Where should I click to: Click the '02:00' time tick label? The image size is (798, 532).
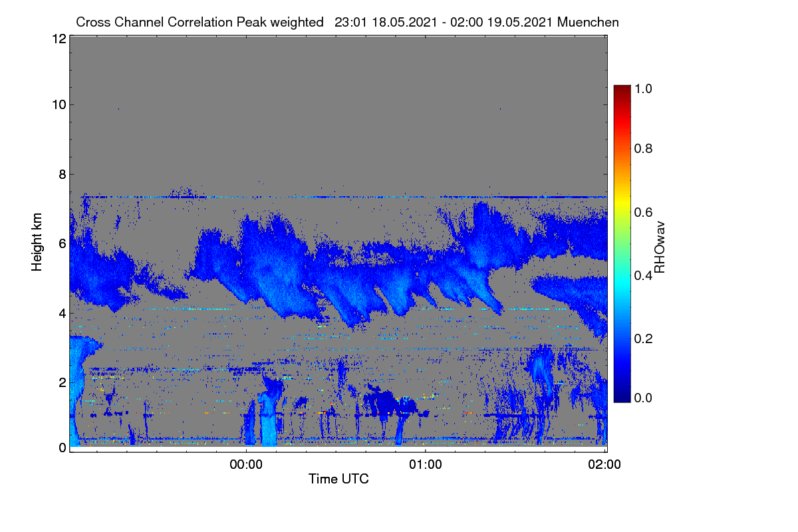(x=604, y=465)
